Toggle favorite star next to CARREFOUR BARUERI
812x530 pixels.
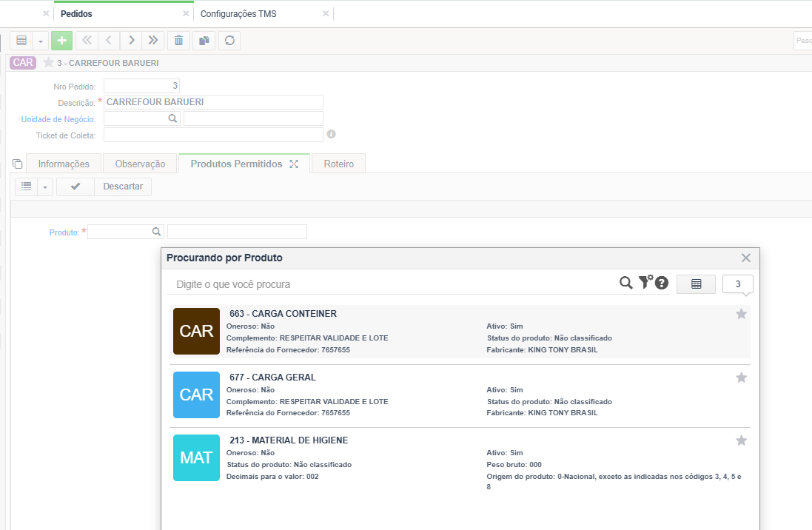tap(48, 63)
